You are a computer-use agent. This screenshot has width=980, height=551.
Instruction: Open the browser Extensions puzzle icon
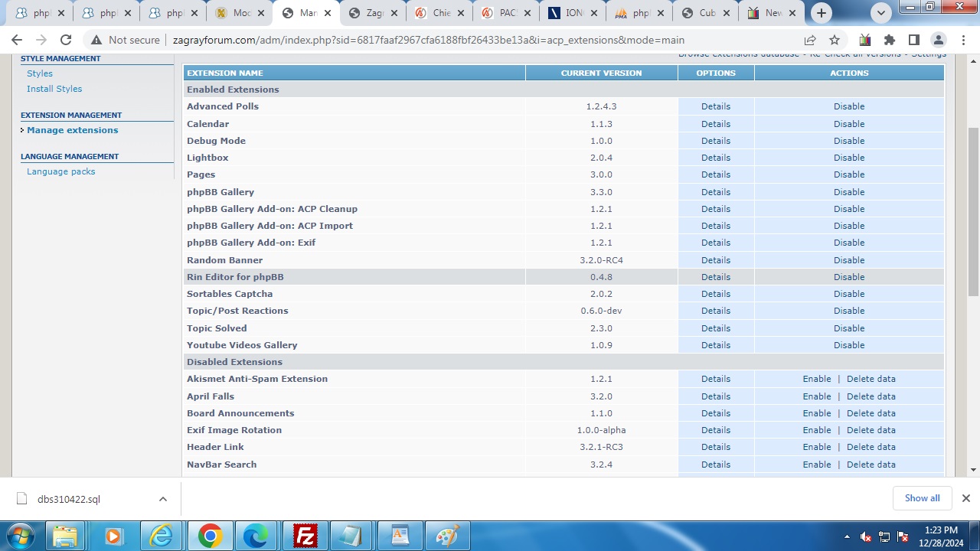889,40
